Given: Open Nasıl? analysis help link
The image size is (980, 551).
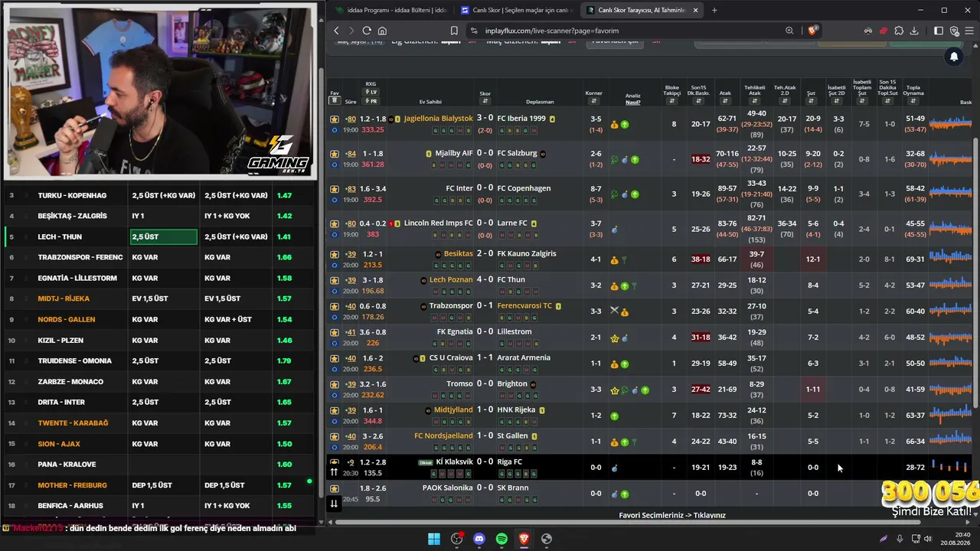Looking at the screenshot, I should [633, 102].
